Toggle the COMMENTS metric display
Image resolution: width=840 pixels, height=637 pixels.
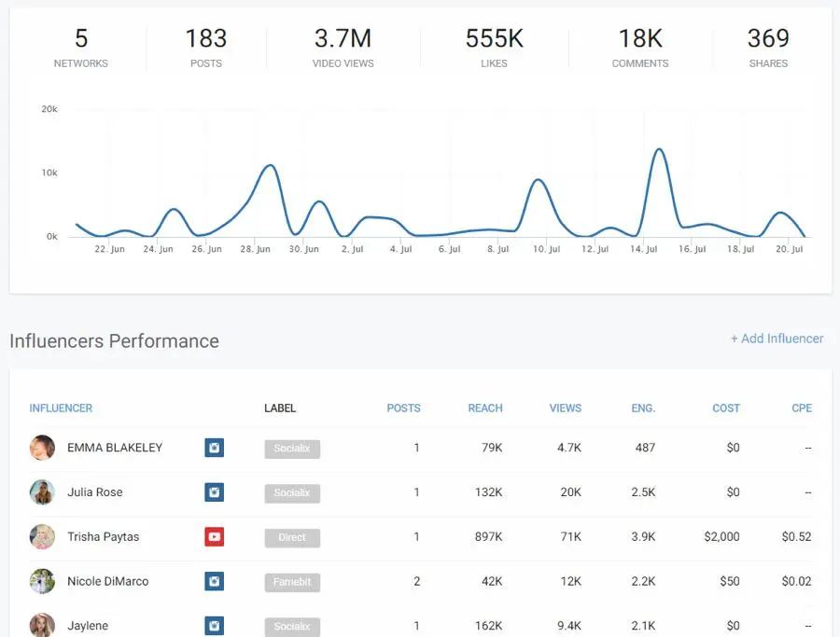coord(639,48)
